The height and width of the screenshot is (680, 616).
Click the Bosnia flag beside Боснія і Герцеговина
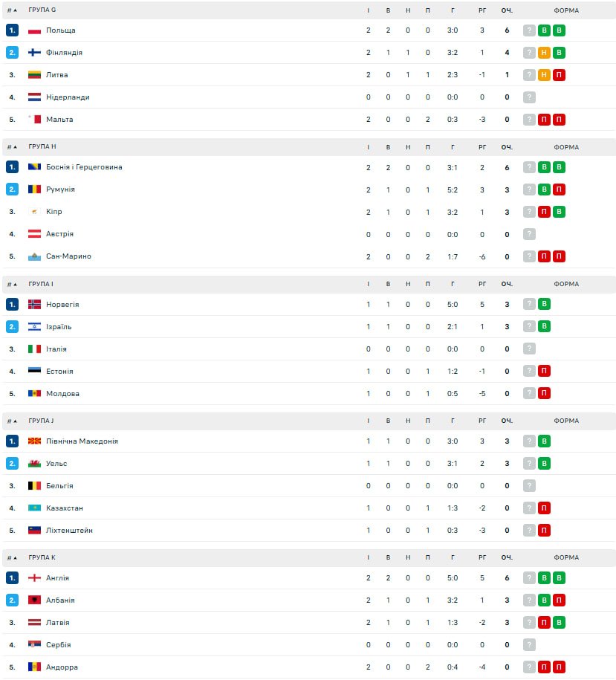(34, 167)
